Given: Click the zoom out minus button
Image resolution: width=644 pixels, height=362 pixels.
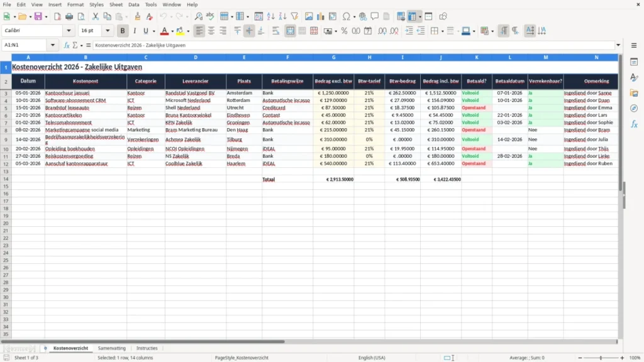Looking at the screenshot, I should [x=580, y=358].
